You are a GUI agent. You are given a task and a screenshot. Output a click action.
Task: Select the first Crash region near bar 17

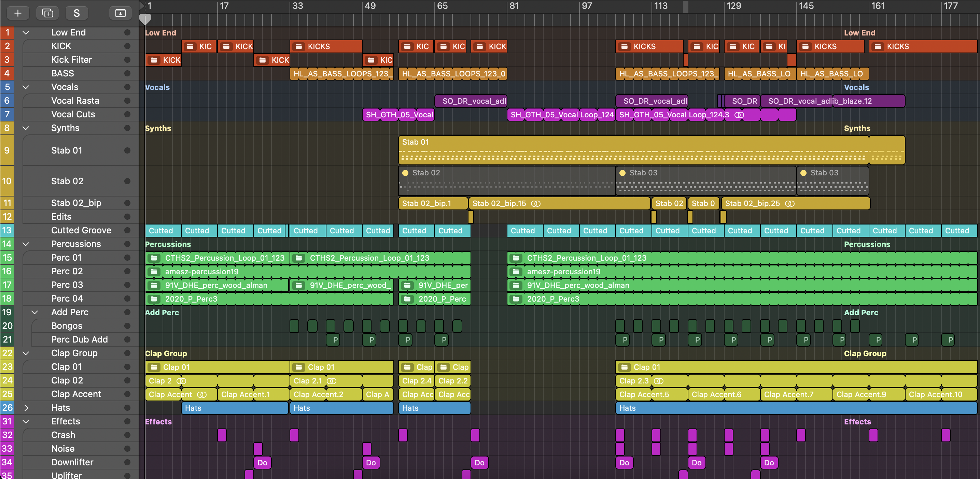tap(222, 435)
